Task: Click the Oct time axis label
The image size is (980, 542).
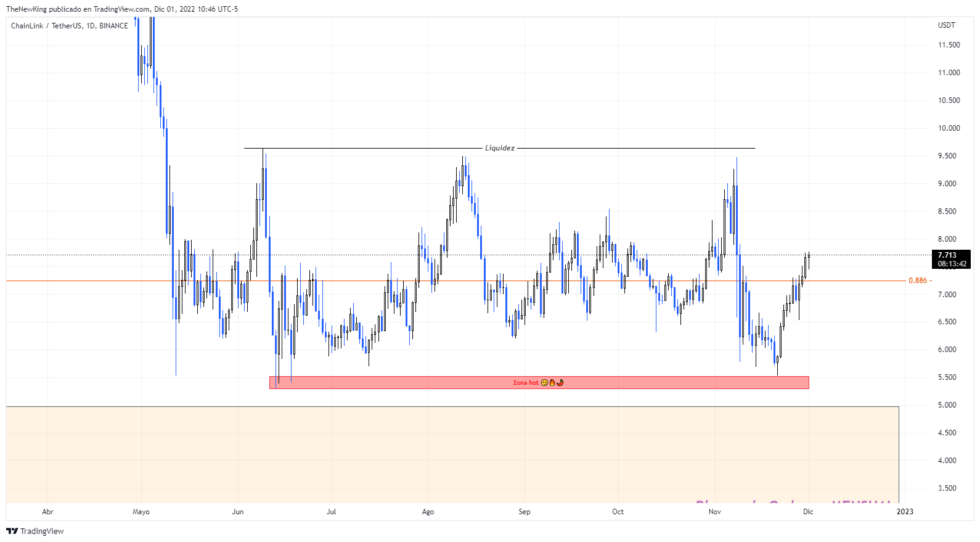Action: tap(618, 512)
